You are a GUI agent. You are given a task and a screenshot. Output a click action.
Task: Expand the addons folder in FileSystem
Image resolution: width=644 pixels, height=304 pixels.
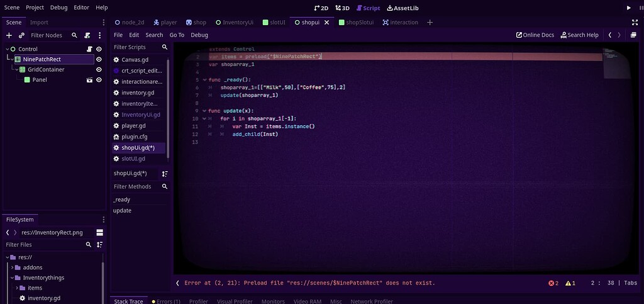tap(12, 267)
